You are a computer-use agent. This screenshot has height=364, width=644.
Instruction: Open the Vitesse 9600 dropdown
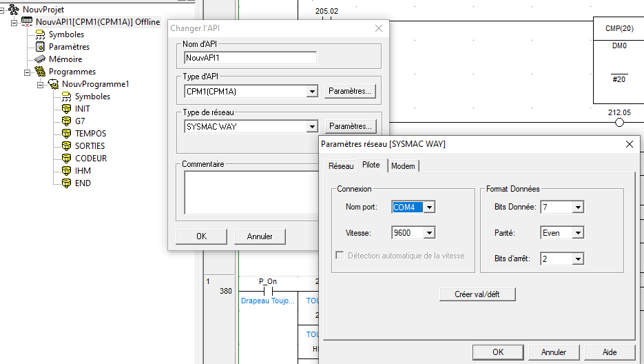[429, 233]
